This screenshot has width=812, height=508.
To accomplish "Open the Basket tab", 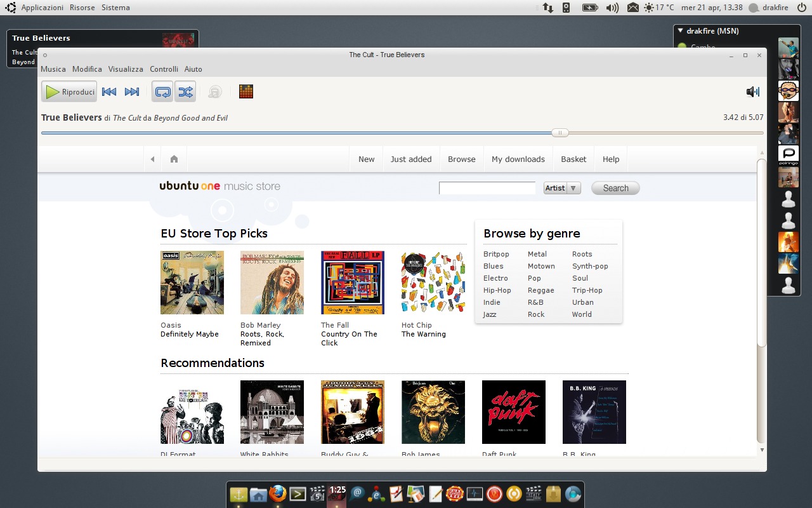I will tap(573, 159).
